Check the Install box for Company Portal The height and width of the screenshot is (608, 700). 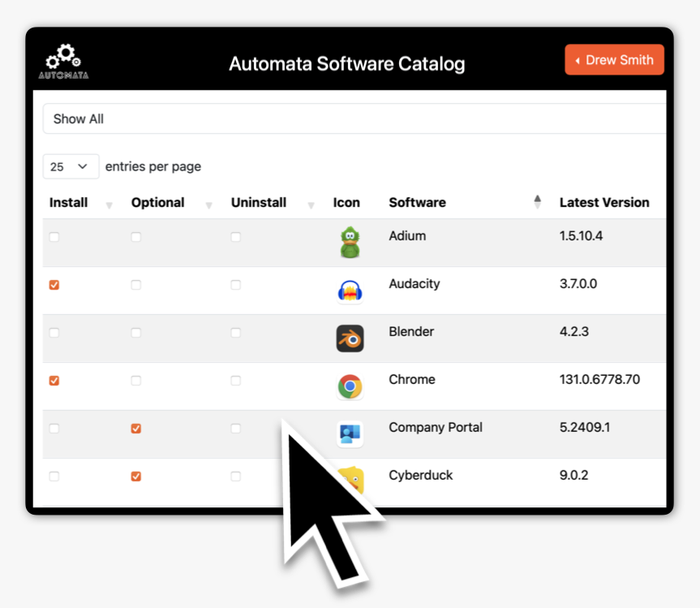click(x=54, y=429)
